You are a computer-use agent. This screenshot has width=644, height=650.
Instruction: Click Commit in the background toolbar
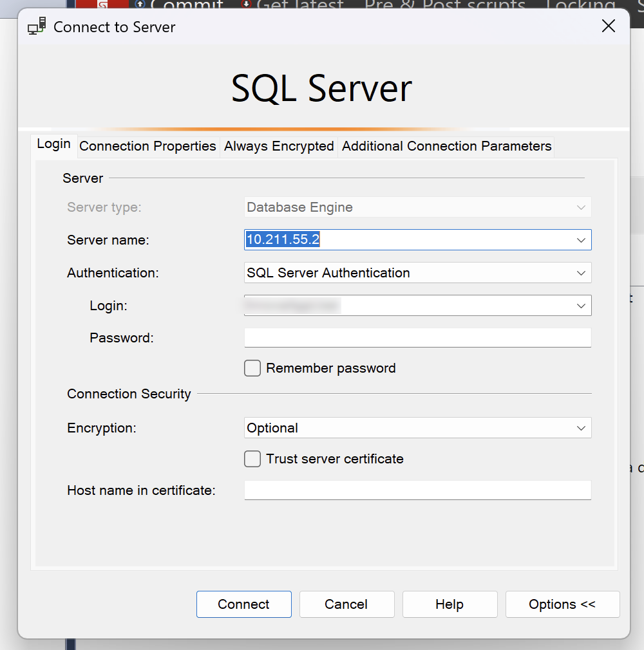point(180,4)
